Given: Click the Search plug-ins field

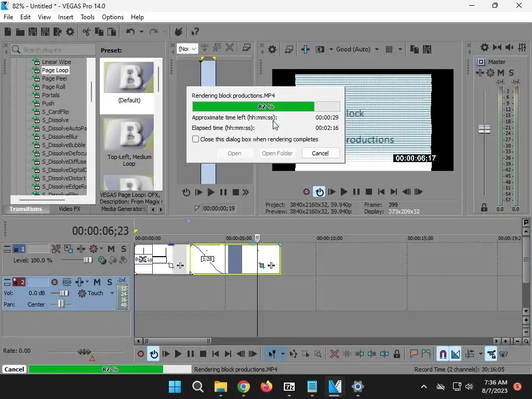Looking at the screenshot, I should coord(53,50).
